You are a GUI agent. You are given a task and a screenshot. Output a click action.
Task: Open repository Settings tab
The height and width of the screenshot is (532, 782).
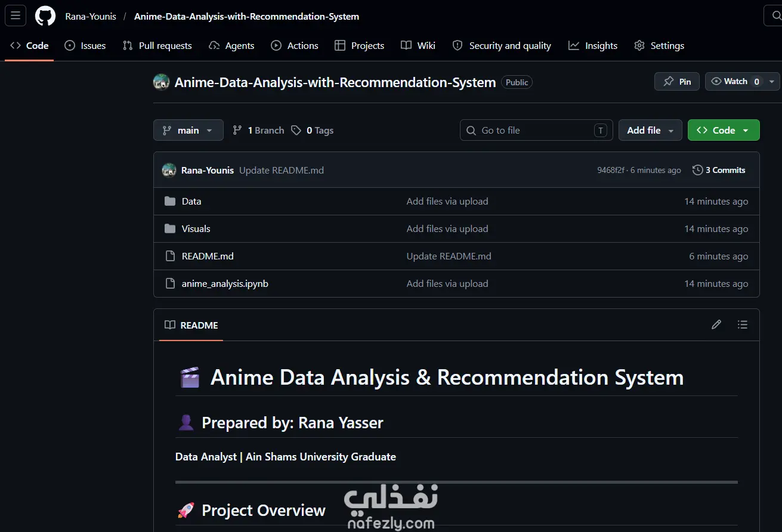point(659,45)
